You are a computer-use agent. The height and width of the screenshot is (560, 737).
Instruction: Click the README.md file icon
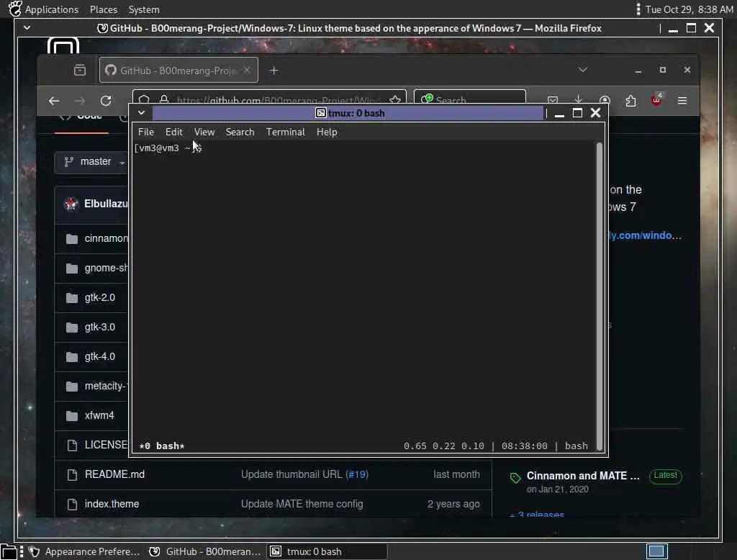click(x=72, y=475)
